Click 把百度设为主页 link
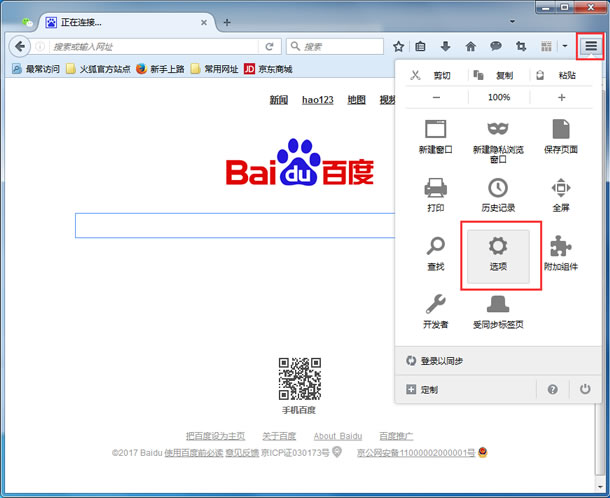The width and height of the screenshot is (610, 498). [x=216, y=436]
